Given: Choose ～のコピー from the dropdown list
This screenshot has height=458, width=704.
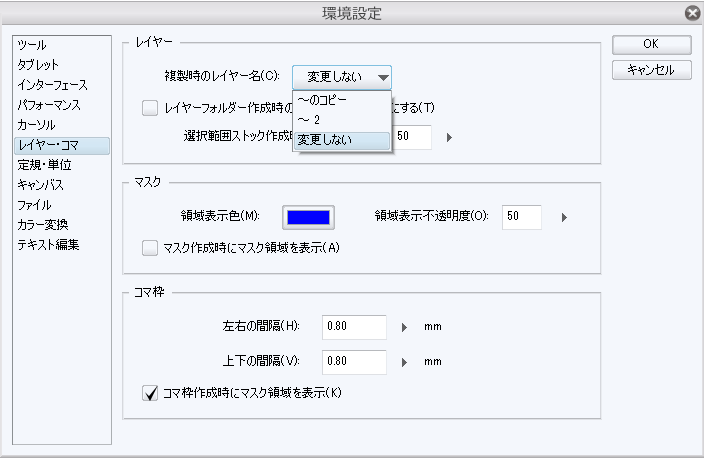Looking at the screenshot, I should click(342, 100).
